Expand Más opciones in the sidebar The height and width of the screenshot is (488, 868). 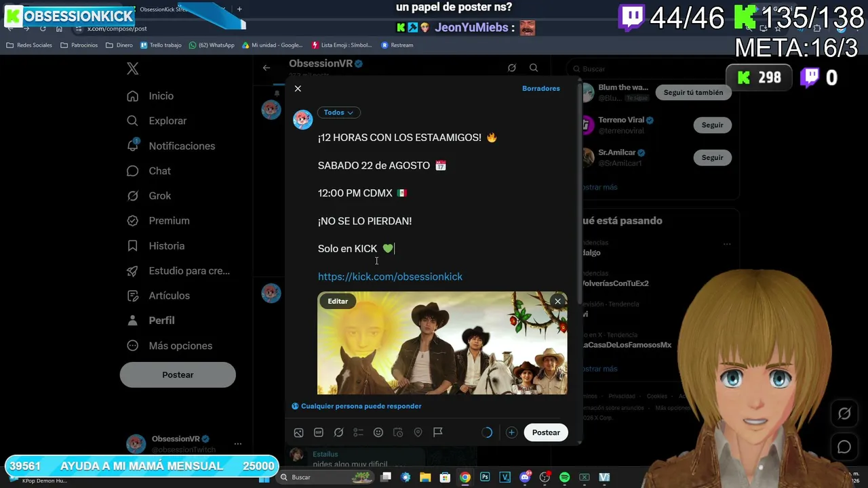pos(170,346)
